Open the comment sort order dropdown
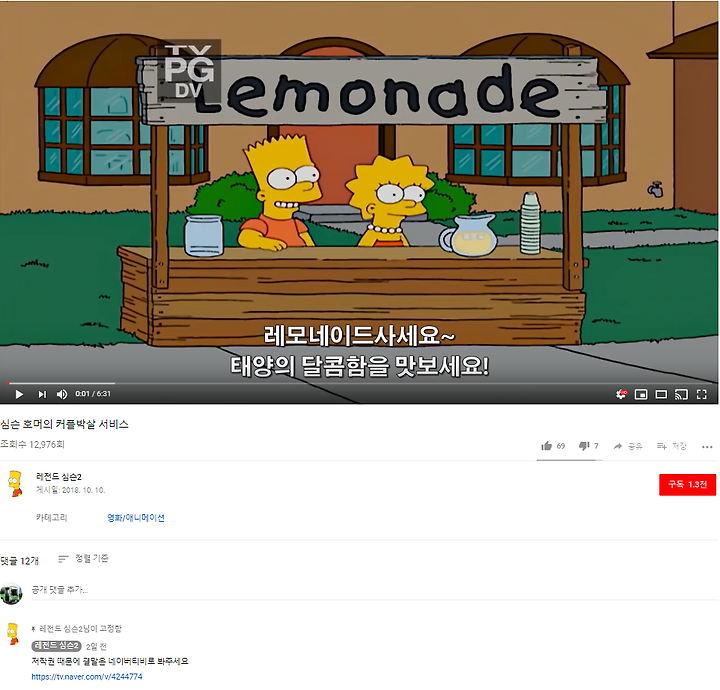The width and height of the screenshot is (720, 690). pos(83,558)
